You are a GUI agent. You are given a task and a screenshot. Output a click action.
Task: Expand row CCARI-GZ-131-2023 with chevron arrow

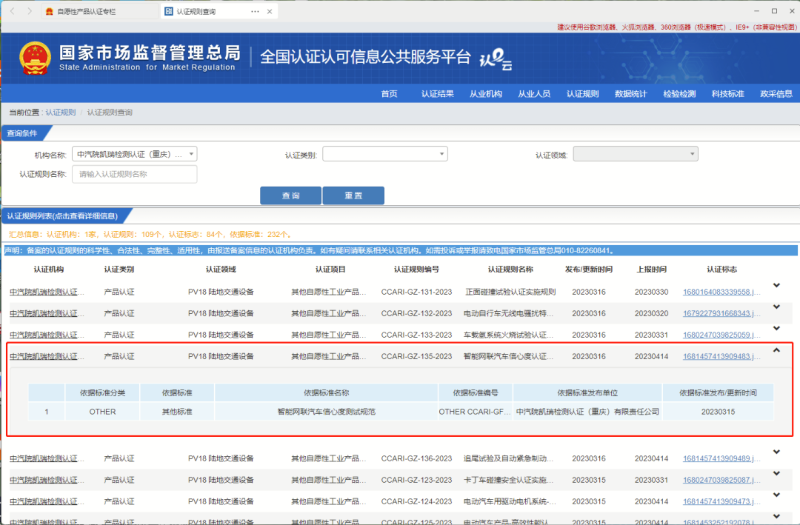pos(777,291)
